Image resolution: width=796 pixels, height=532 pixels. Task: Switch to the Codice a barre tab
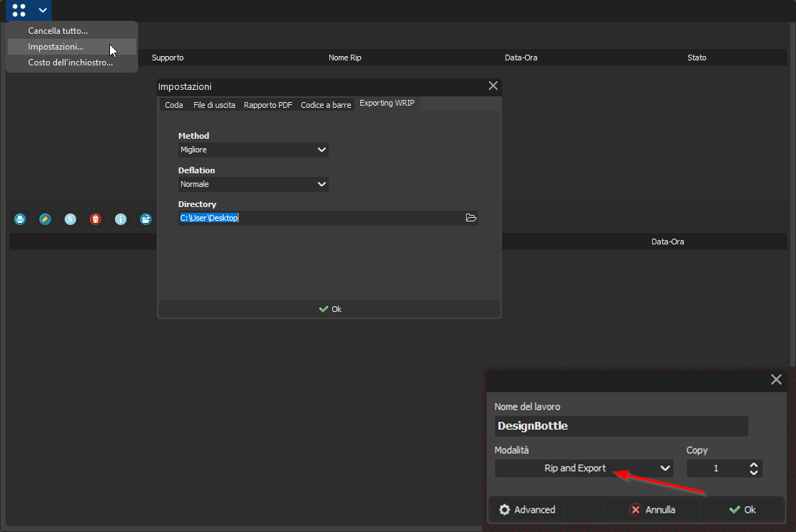tap(325, 104)
